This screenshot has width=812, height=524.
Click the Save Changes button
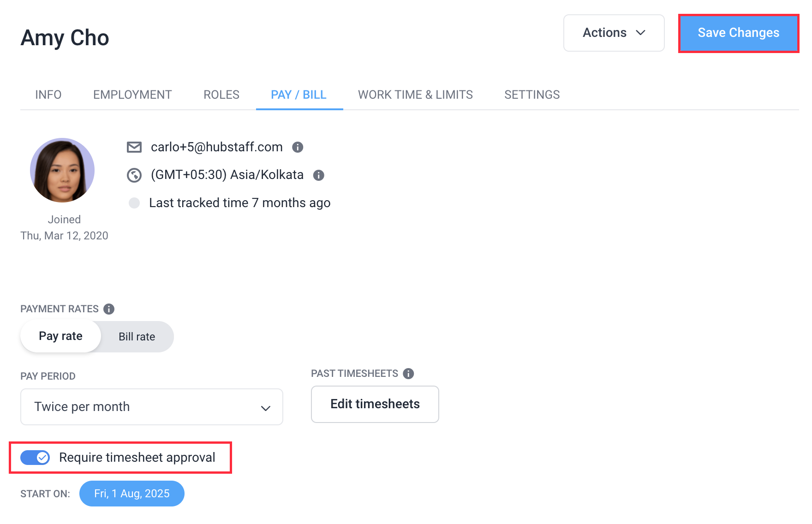point(739,33)
